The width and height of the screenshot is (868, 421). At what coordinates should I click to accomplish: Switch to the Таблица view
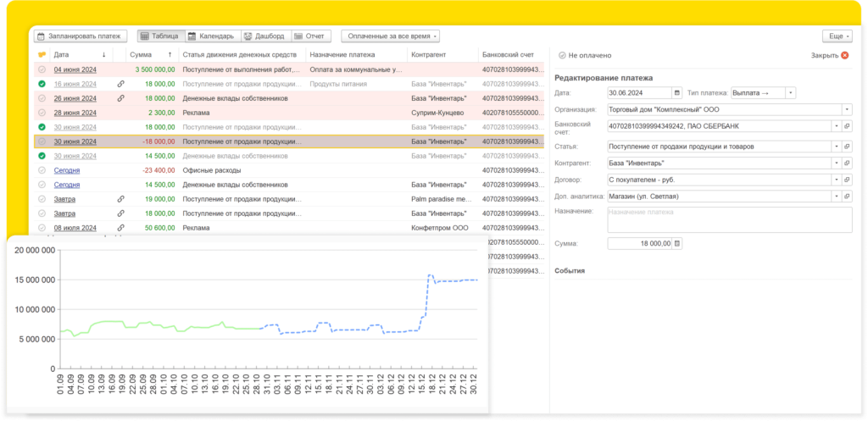click(x=160, y=36)
